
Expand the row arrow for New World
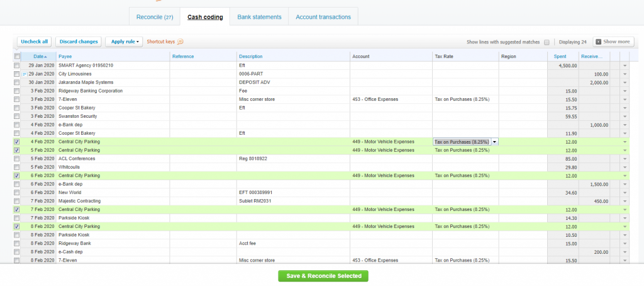pyautogui.click(x=625, y=193)
